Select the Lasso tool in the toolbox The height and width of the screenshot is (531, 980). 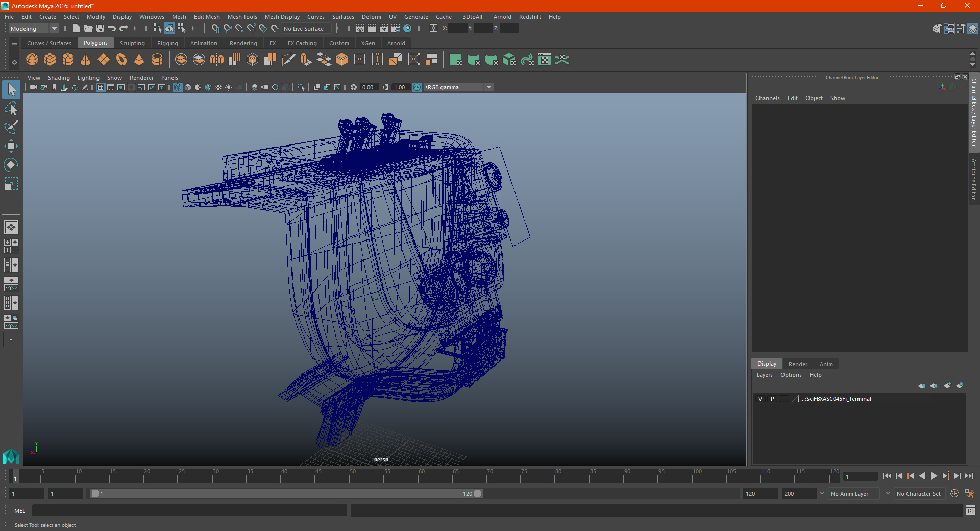click(x=11, y=109)
